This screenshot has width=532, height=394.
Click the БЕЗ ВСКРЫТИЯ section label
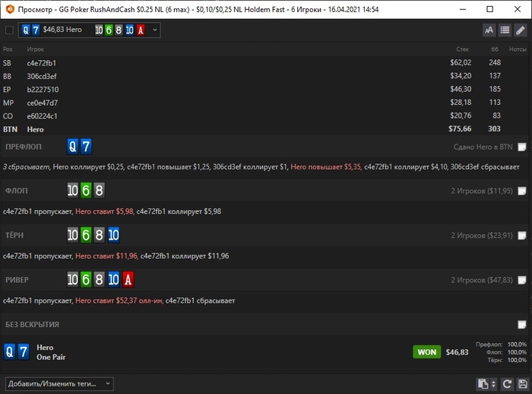click(32, 325)
